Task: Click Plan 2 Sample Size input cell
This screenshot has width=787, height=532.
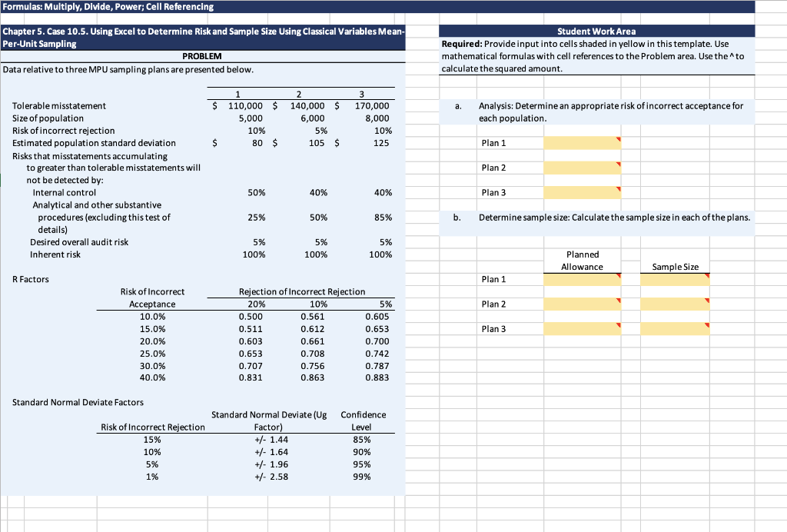Action: 674,304
